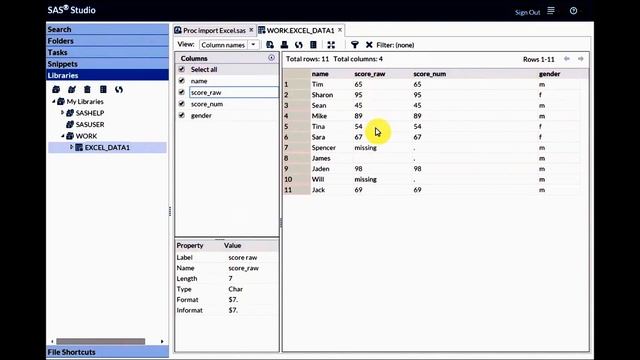This screenshot has height=360, width=640.
Task: Open the View Column names dropdown arrow
Action: 253,45
